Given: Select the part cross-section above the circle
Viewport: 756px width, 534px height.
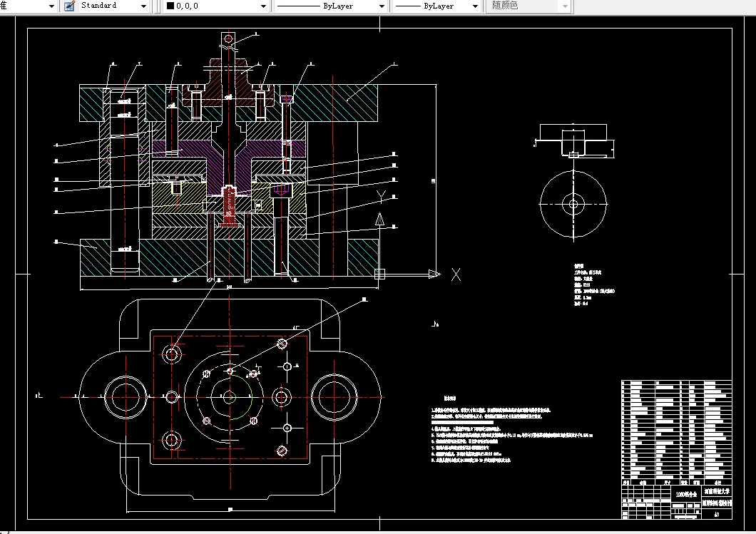Looking at the screenshot, I should [x=573, y=140].
